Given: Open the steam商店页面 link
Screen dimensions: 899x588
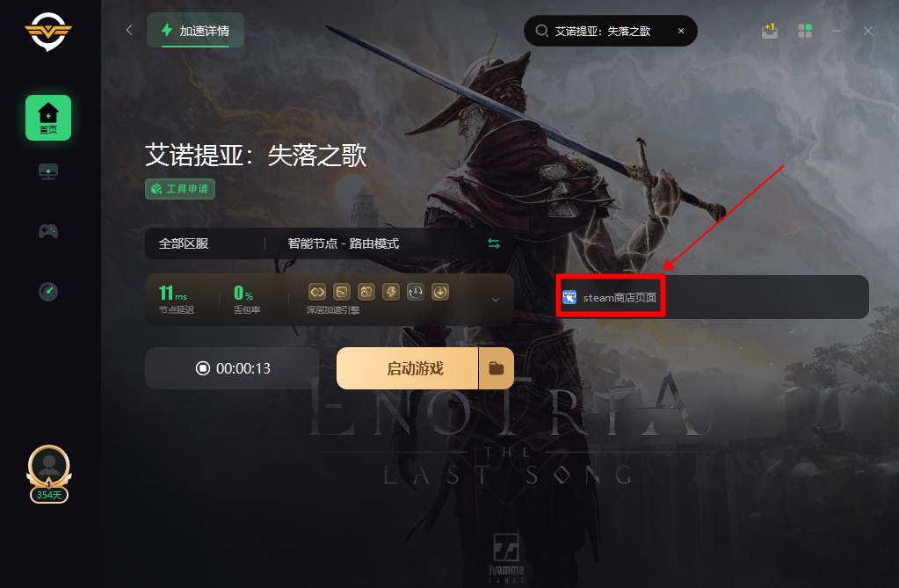Looking at the screenshot, I should pos(610,298).
